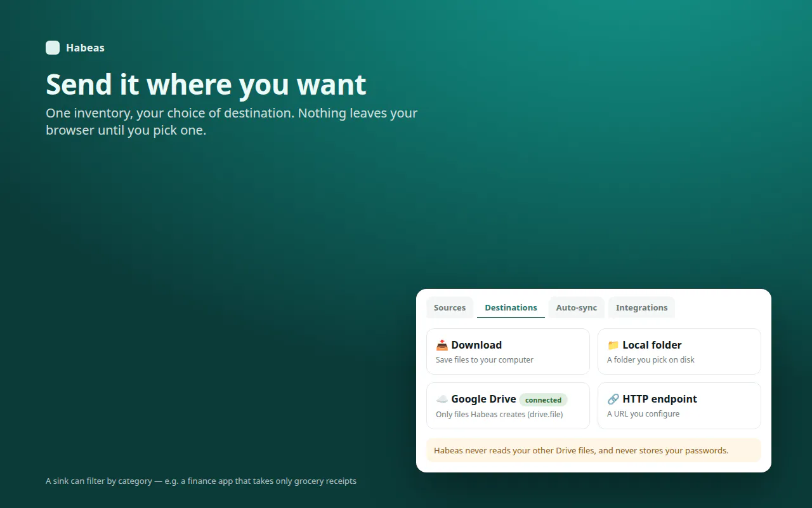The height and width of the screenshot is (508, 812).
Task: Click the 'Habeas' brand name text
Action: click(x=85, y=48)
